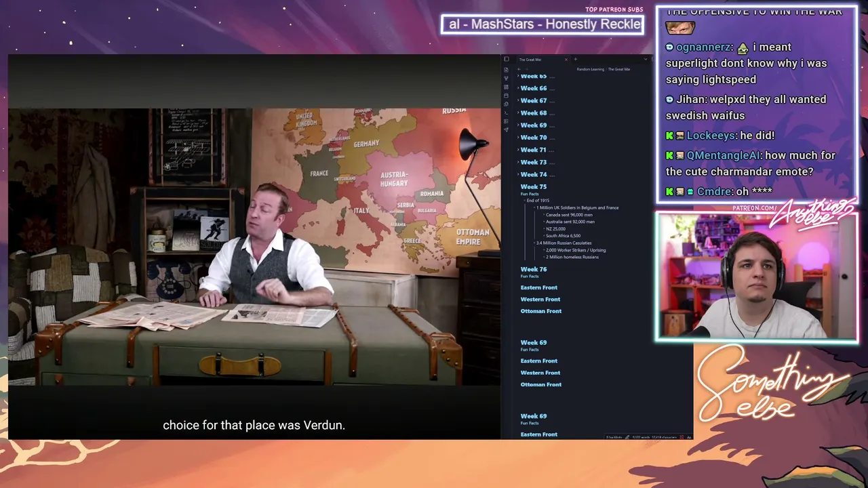The width and height of the screenshot is (868, 488).
Task: Click '2,000 Worker Strikers / Uprising' bullet
Action: [576, 250]
